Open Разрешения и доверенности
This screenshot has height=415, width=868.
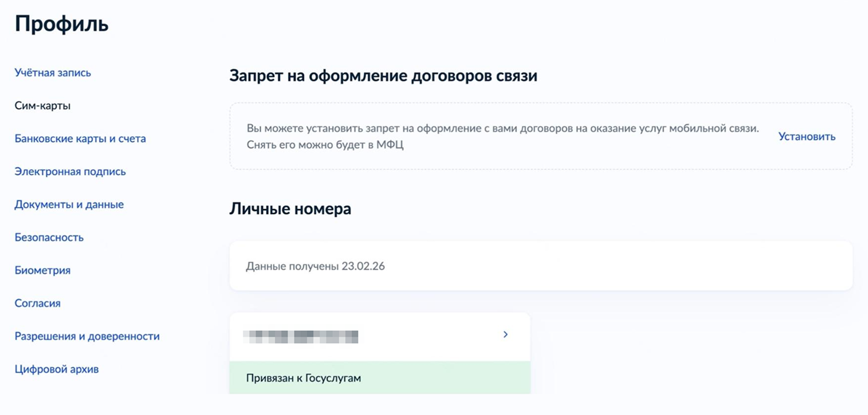(86, 337)
